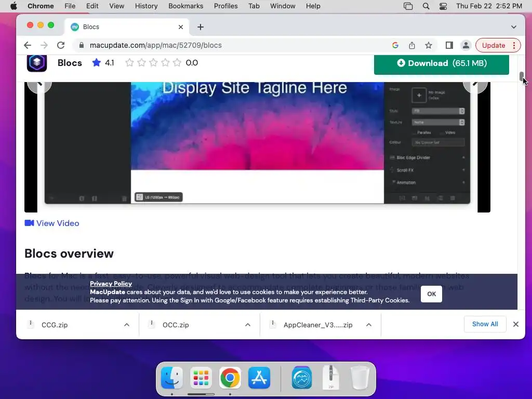Image resolution: width=532 pixels, height=399 pixels.
Task: Open the AppCleaner_V3 zip download item
Action: pos(318,325)
